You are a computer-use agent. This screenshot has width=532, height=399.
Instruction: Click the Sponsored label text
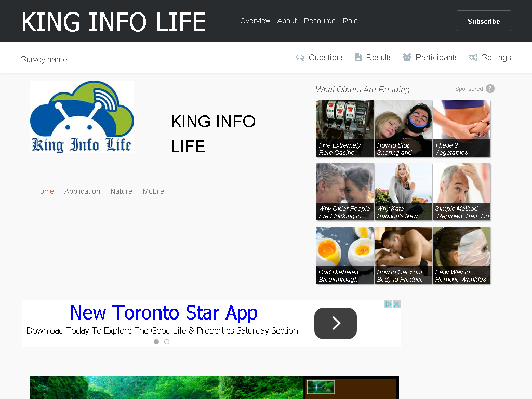click(x=469, y=89)
